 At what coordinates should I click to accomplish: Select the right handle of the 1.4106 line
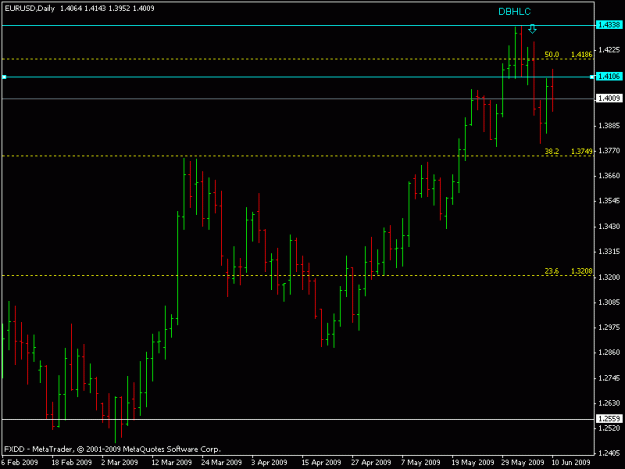pos(592,77)
